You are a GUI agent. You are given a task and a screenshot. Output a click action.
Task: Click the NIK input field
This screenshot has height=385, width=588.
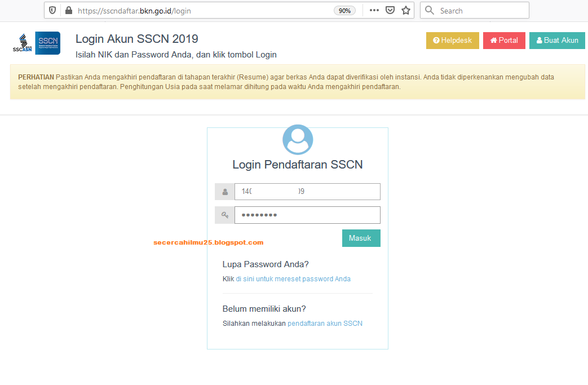point(307,192)
